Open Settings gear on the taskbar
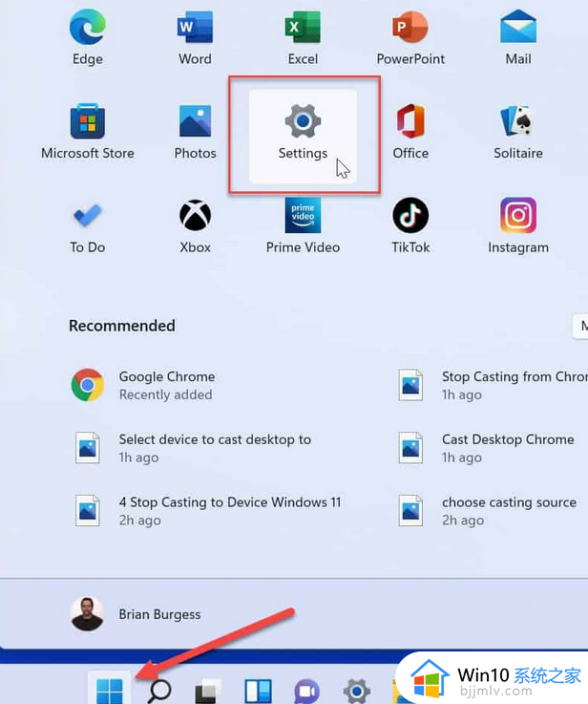The width and height of the screenshot is (588, 704). point(357,692)
